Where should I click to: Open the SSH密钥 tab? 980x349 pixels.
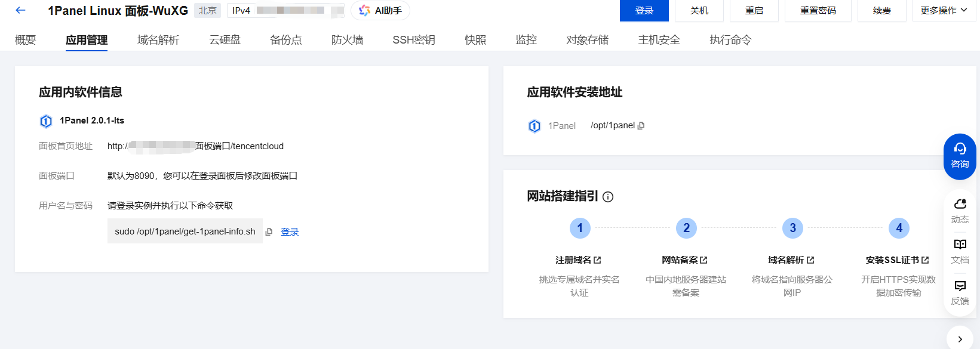[413, 40]
